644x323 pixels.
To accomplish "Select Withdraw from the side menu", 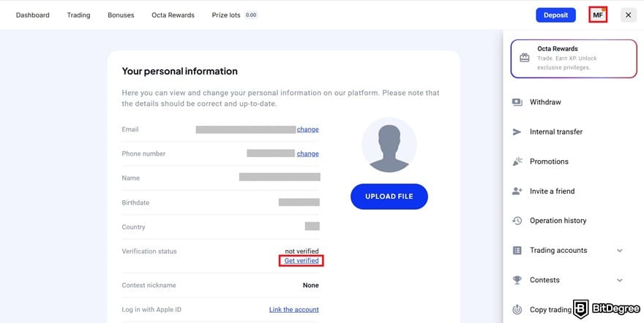I will tap(545, 102).
